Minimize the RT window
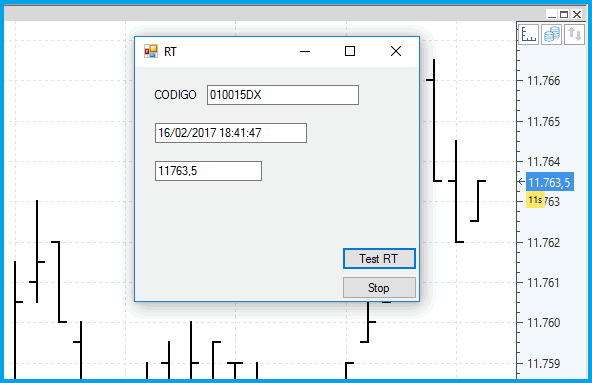Screen dimensions: 592x383 pos(305,51)
